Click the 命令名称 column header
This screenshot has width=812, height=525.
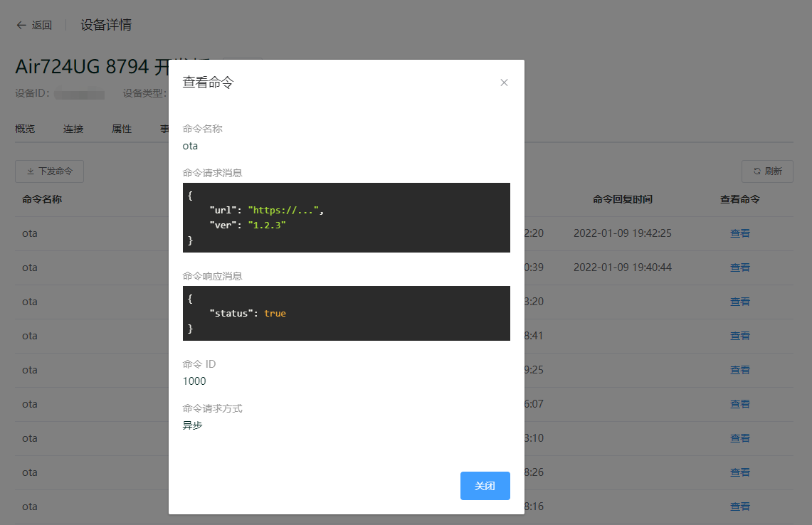click(42, 199)
